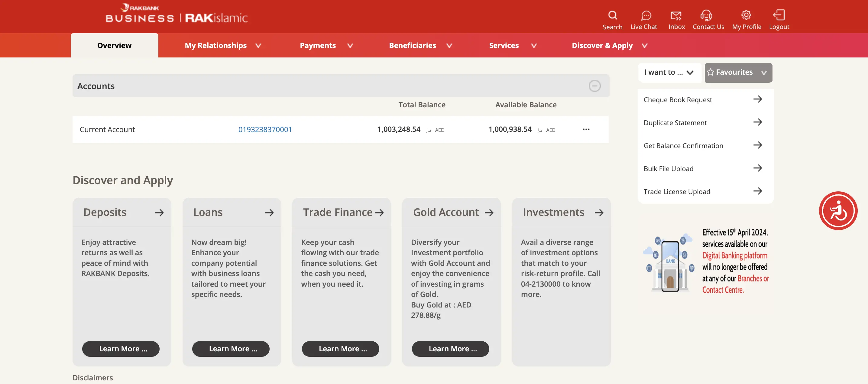Select the Overview tab

pos(114,46)
